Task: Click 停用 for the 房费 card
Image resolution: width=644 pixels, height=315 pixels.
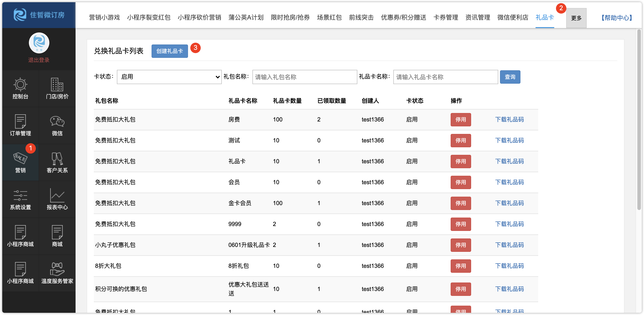Action: coord(460,120)
